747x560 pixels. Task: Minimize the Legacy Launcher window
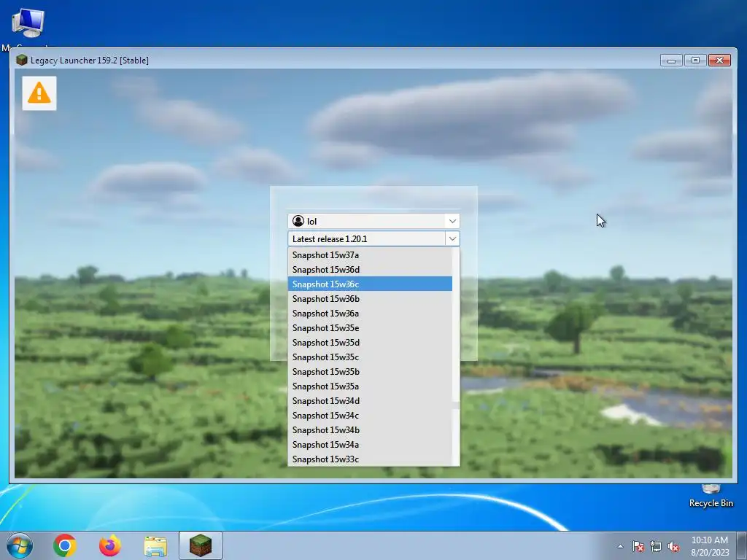(x=671, y=61)
